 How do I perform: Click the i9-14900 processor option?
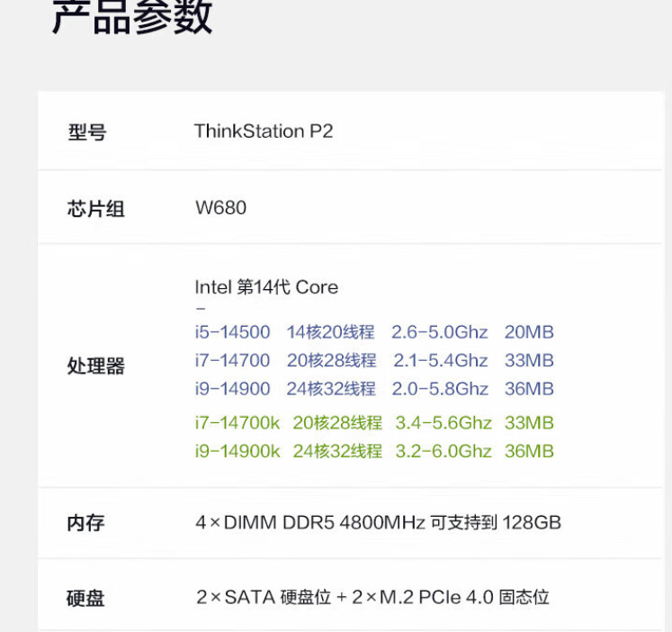click(x=232, y=389)
